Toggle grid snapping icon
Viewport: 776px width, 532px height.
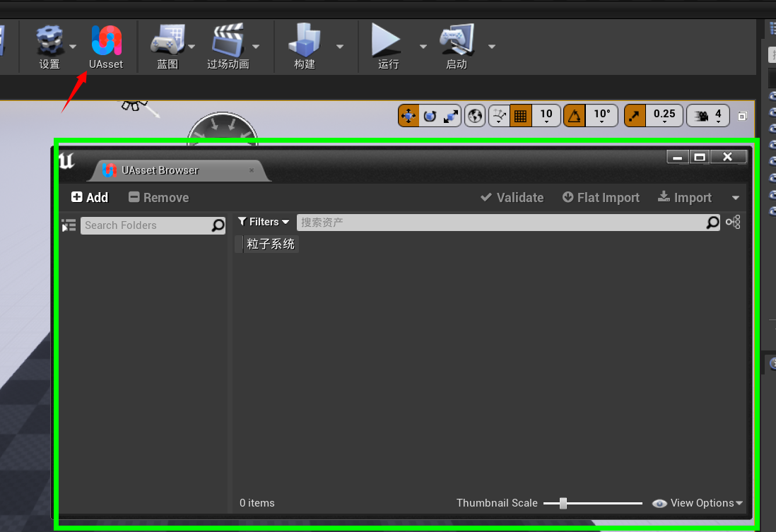pyautogui.click(x=521, y=117)
